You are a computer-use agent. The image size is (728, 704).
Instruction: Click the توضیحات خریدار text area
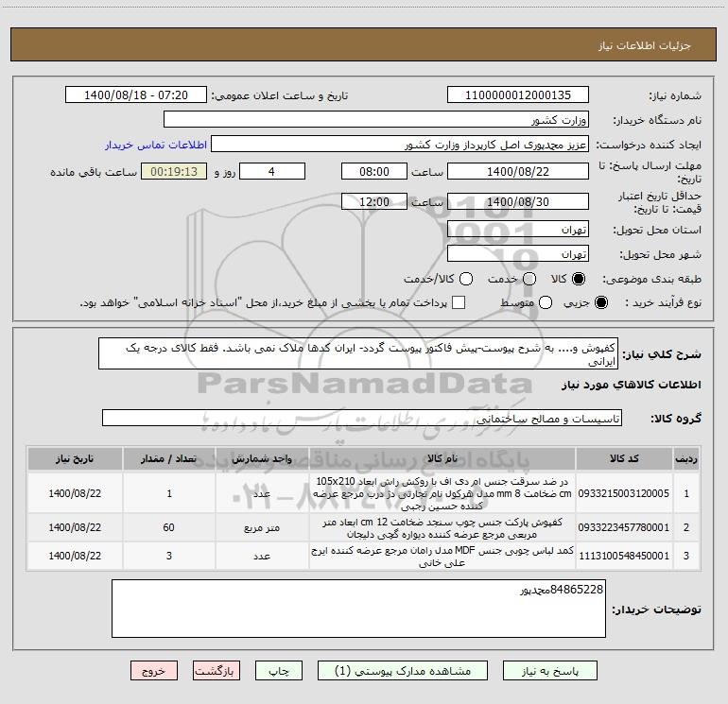click(x=358, y=609)
